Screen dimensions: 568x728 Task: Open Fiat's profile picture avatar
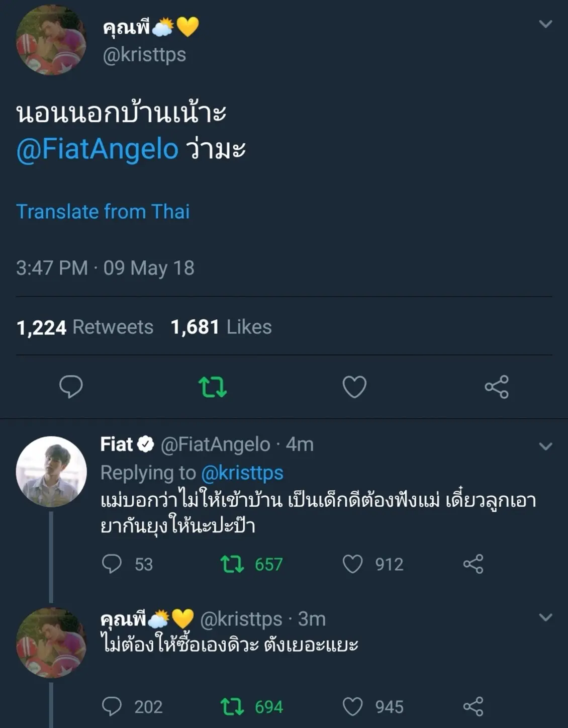point(51,472)
